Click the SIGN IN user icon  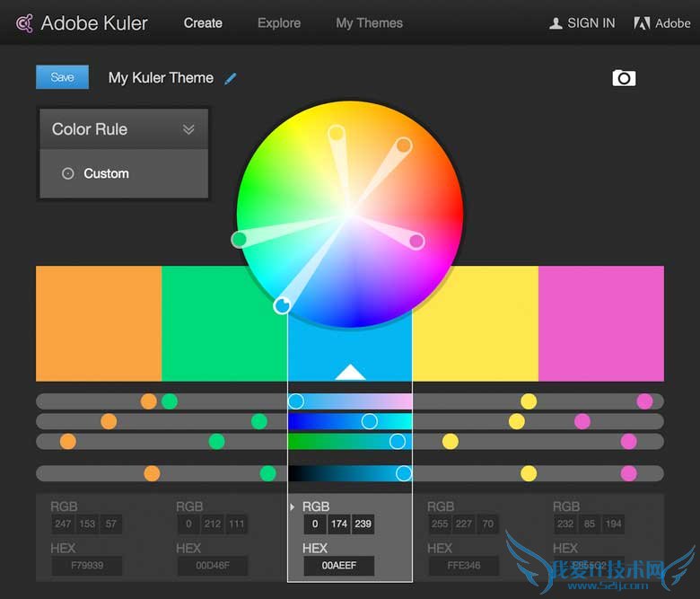556,23
